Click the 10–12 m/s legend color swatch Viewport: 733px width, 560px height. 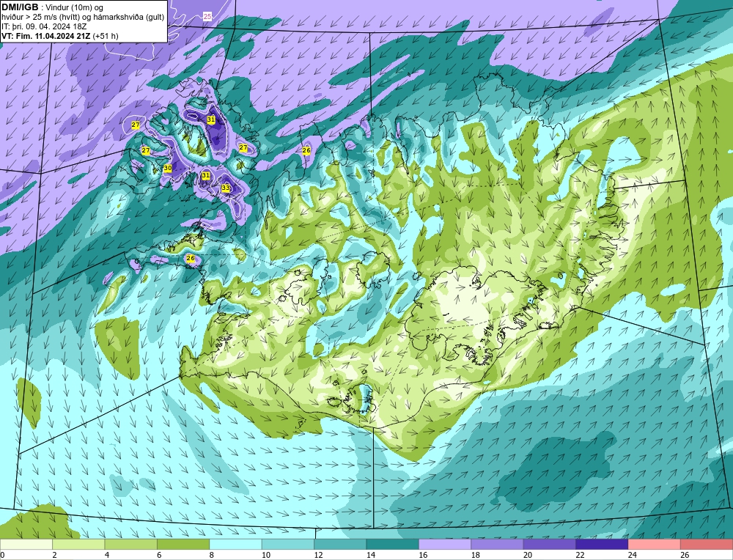click(x=288, y=544)
